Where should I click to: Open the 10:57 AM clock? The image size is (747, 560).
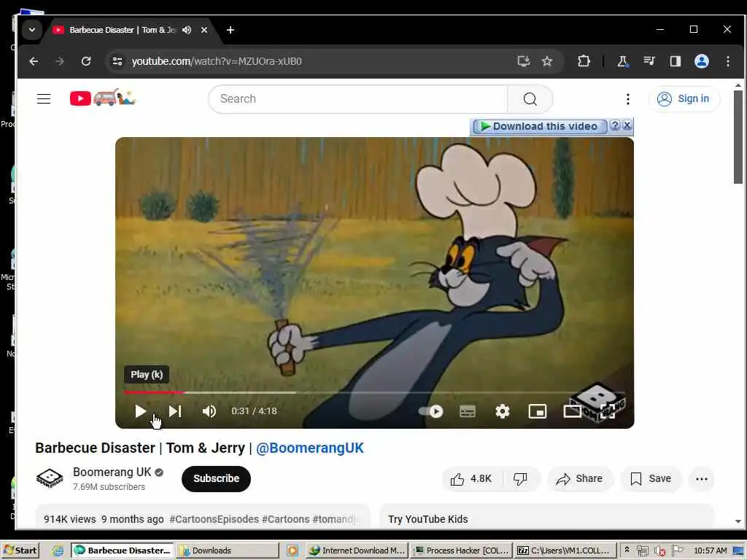711,551
